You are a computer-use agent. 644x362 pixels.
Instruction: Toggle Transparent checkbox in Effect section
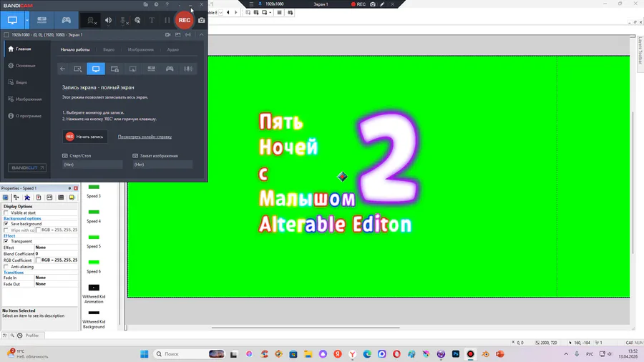[x=6, y=241]
